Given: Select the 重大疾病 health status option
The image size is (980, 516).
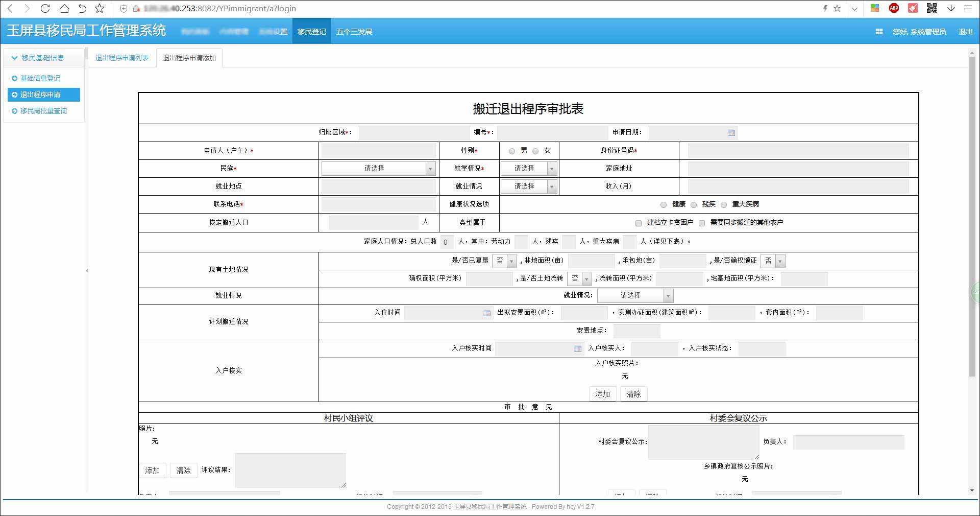Looking at the screenshot, I should click(x=724, y=205).
